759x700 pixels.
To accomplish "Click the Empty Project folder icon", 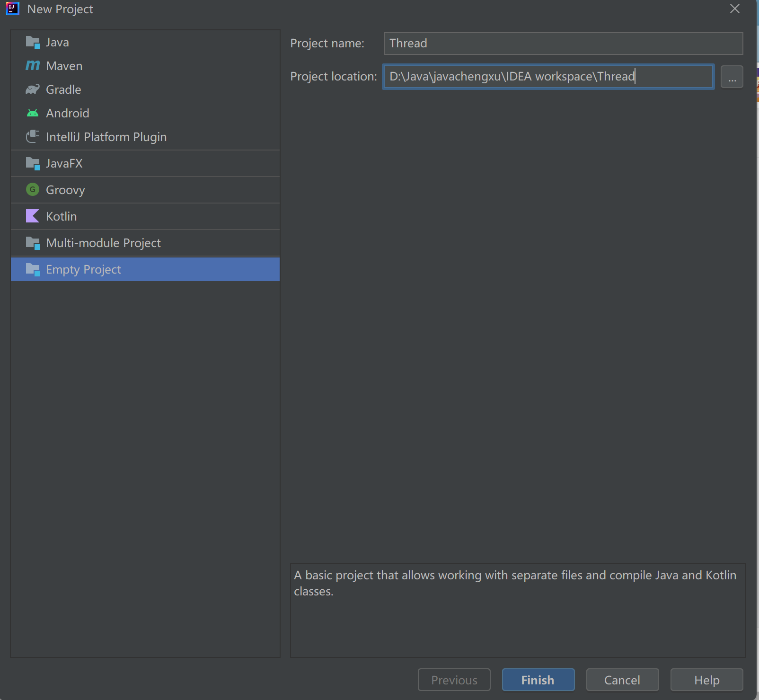I will point(33,270).
